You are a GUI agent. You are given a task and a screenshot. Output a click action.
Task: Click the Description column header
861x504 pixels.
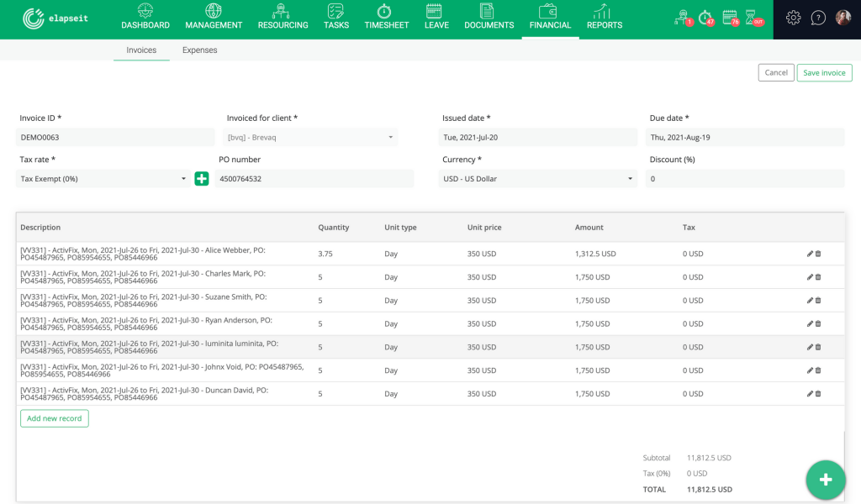[40, 227]
